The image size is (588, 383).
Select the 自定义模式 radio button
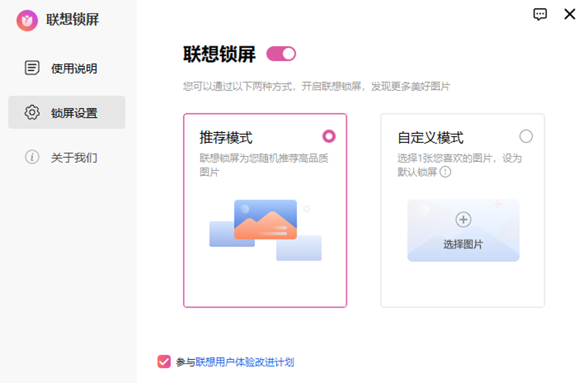(x=526, y=136)
